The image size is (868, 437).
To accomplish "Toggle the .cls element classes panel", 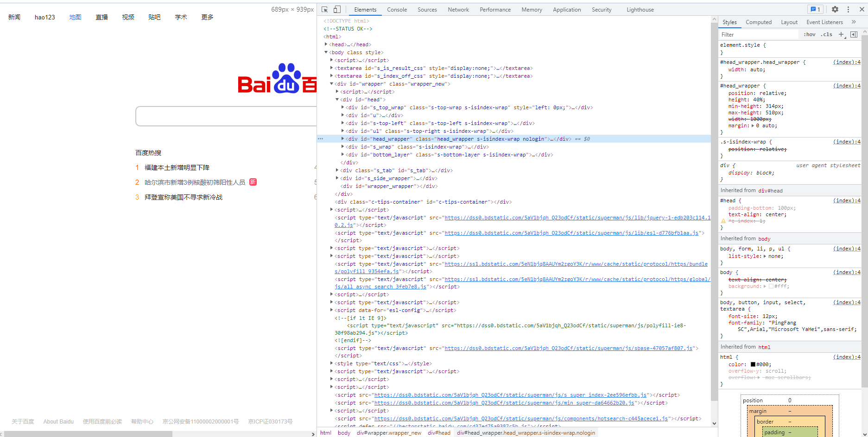I will pyautogui.click(x=826, y=34).
